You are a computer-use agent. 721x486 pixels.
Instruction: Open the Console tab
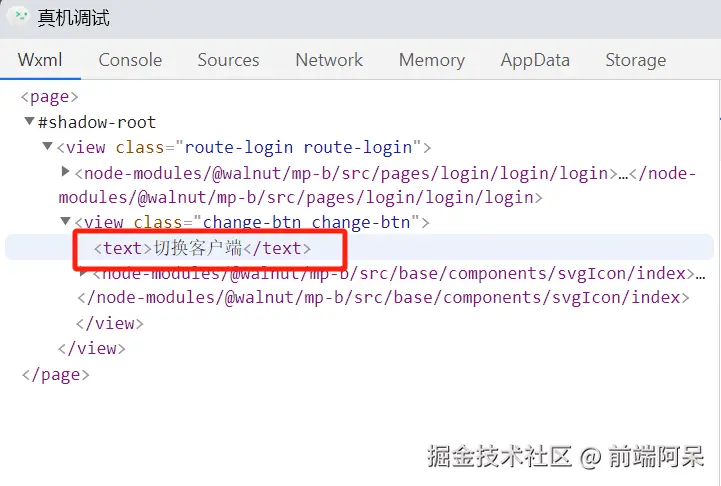coord(130,60)
